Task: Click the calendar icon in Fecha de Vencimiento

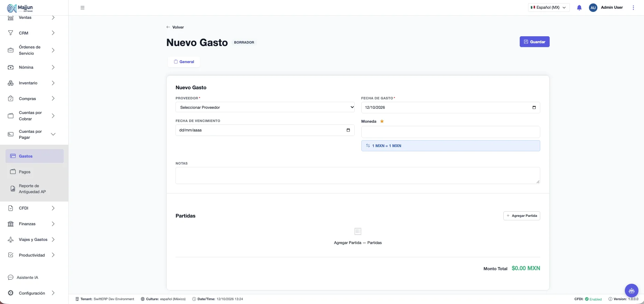Action: pos(348,130)
